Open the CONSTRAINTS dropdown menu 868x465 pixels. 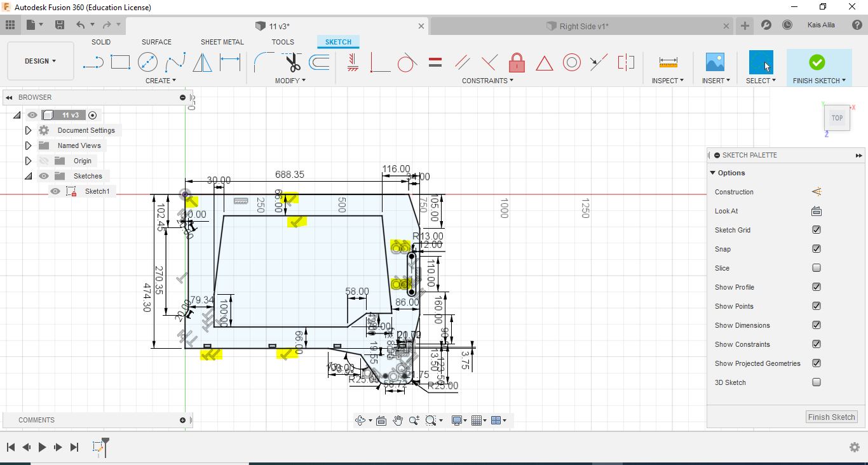click(487, 81)
